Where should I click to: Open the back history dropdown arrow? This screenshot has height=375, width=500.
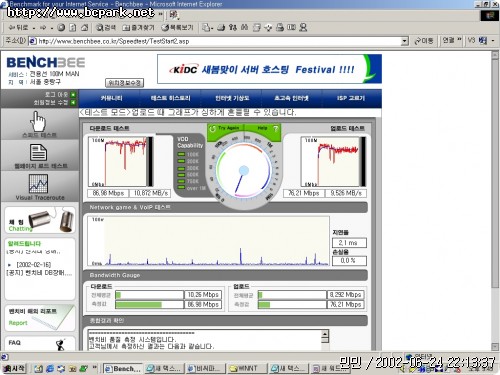coord(34,28)
